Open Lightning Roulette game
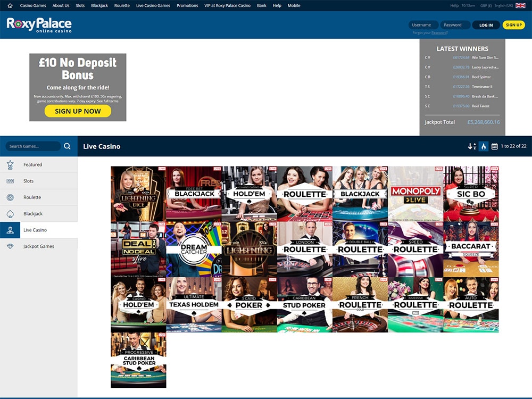The image size is (532, 399). point(250,250)
